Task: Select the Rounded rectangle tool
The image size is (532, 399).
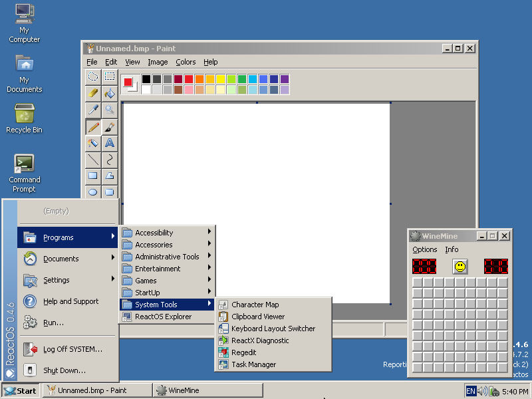Action: (x=109, y=192)
